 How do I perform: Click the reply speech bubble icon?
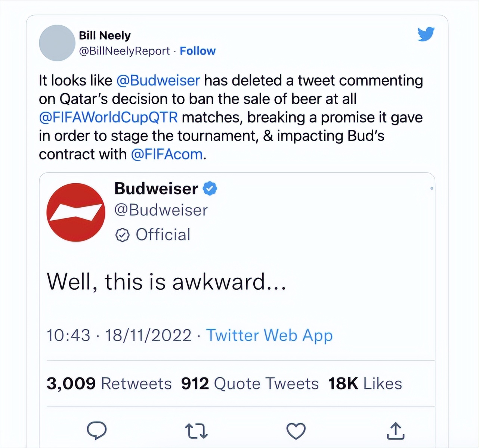(97, 430)
